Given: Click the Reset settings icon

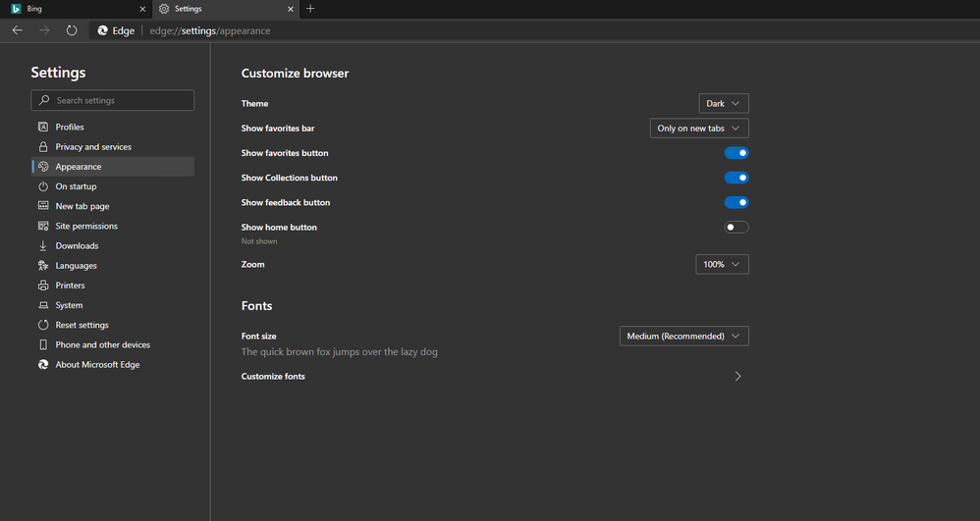Looking at the screenshot, I should click(43, 325).
